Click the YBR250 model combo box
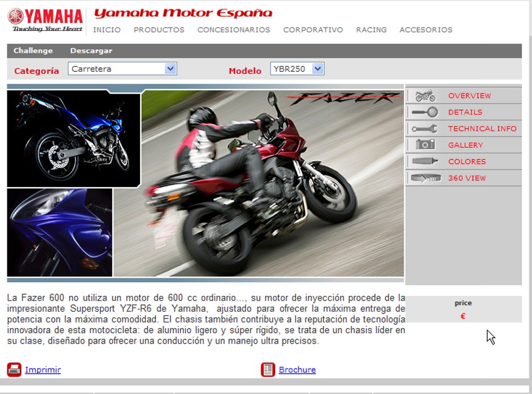Screen dimensions: 532x394 (x=297, y=69)
